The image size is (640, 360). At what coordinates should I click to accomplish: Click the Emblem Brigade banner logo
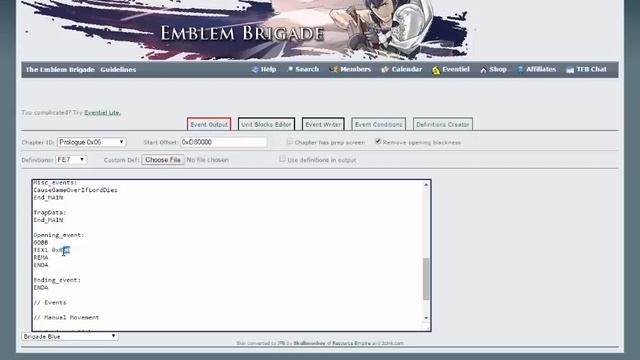click(242, 33)
